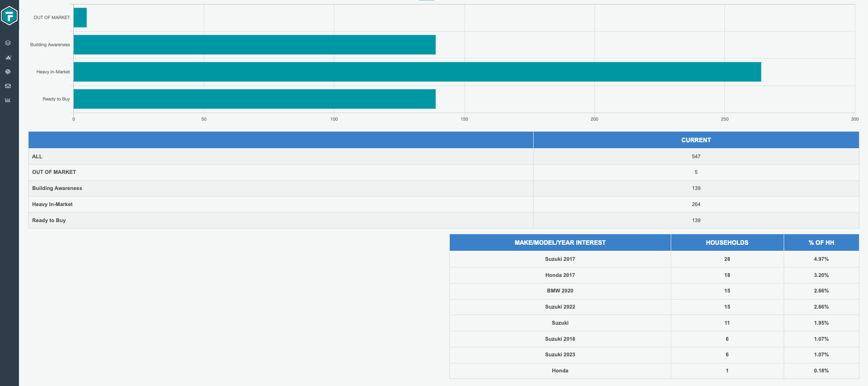Click the % OF HH column header
Image resolution: width=868 pixels, height=386 pixels.
point(821,243)
